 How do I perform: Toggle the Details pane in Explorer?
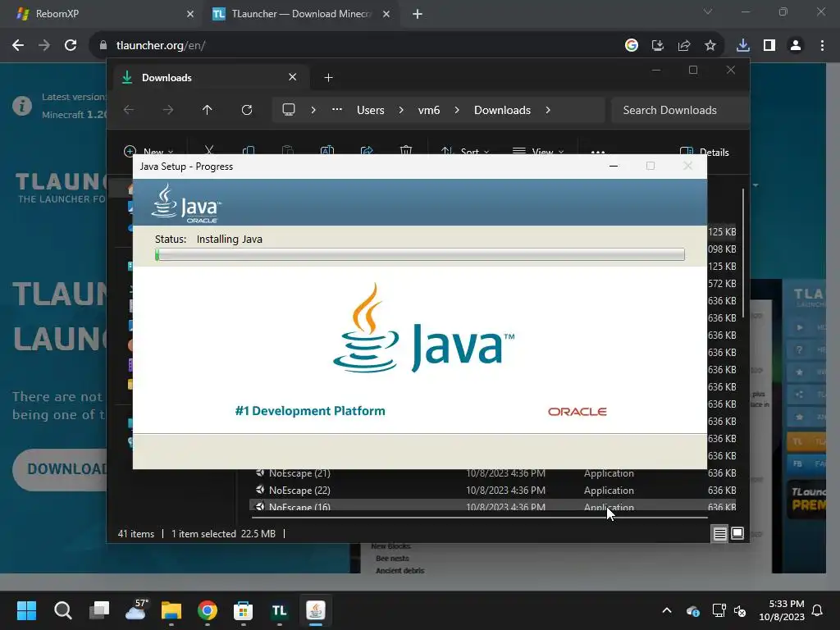(704, 151)
